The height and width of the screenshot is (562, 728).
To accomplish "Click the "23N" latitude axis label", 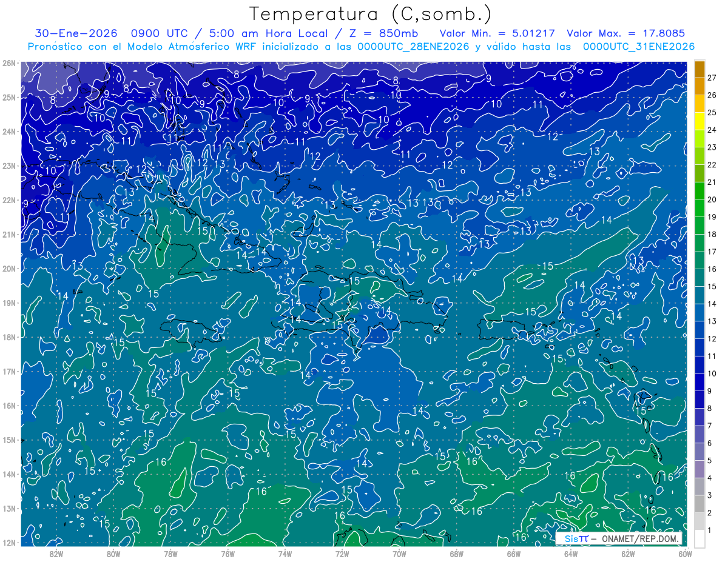I will [x=9, y=166].
